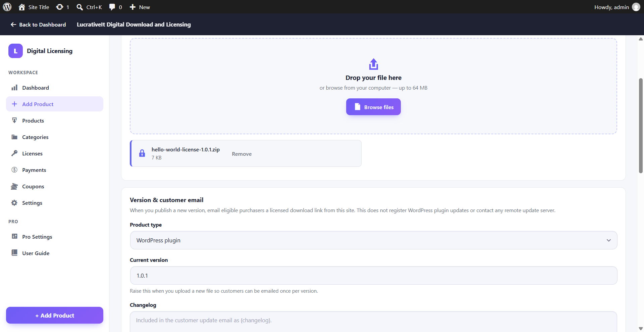Click the LucrativeIt Digital Download and Licensing title
The height and width of the screenshot is (332, 644).
pyautogui.click(x=134, y=25)
